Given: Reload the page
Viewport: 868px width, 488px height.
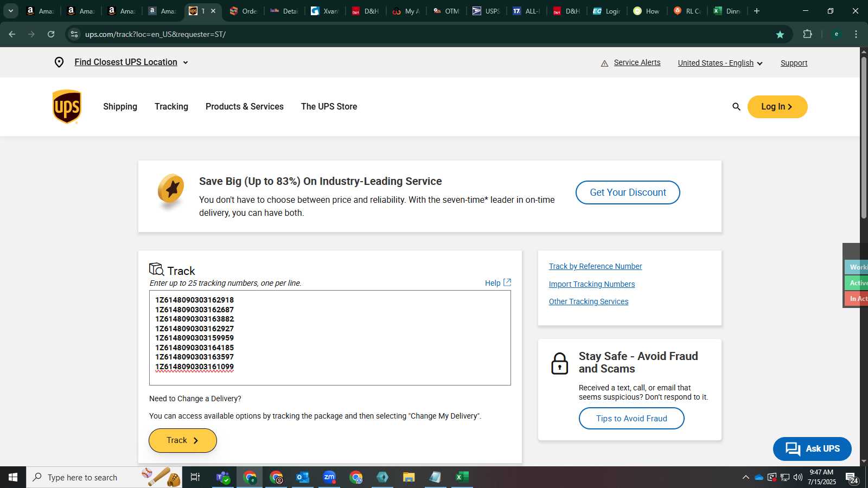Looking at the screenshot, I should pyautogui.click(x=51, y=34).
